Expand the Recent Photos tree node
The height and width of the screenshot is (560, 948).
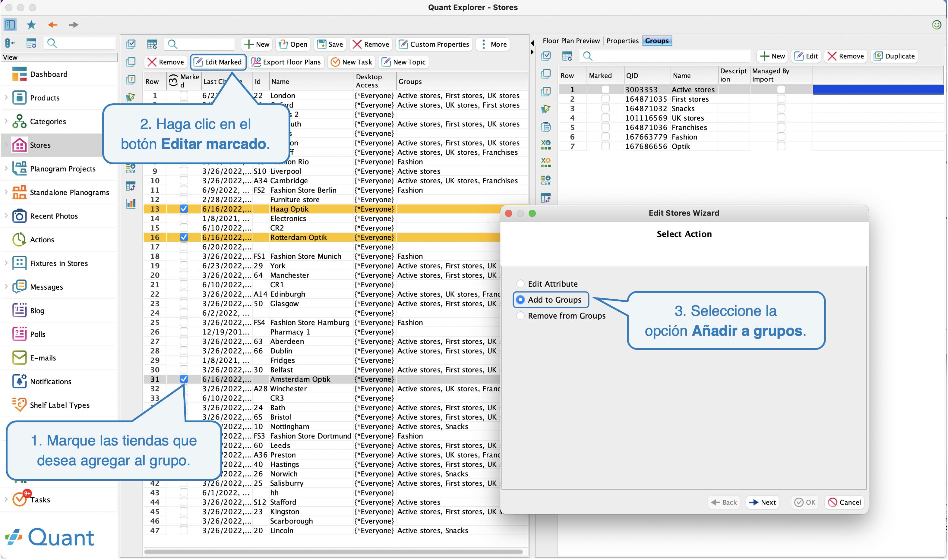click(x=6, y=216)
